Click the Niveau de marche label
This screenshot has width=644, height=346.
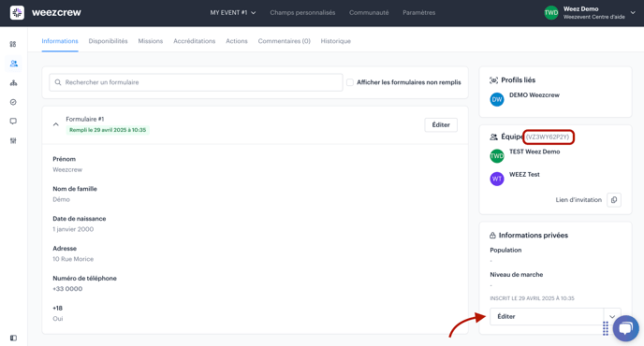tap(517, 275)
